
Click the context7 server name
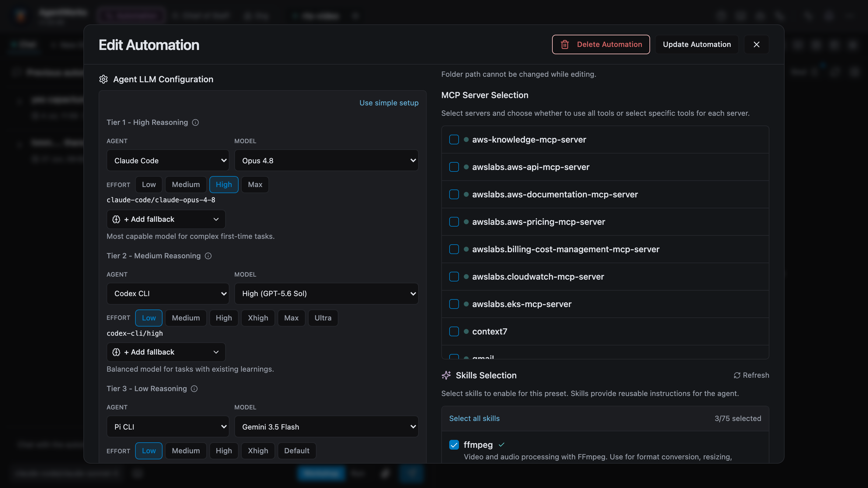(x=489, y=331)
